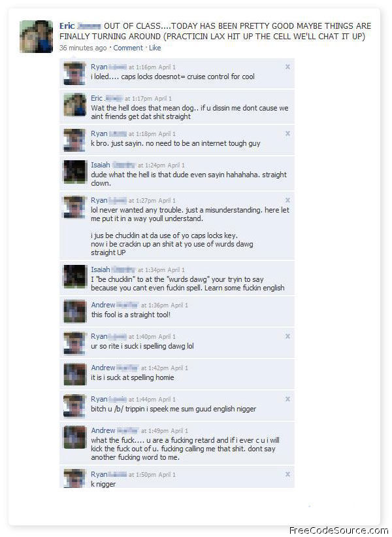Image resolution: width=392 pixels, height=537 pixels.
Task: Remove Ryan's 1:18pm comment using X
Action: (287, 133)
